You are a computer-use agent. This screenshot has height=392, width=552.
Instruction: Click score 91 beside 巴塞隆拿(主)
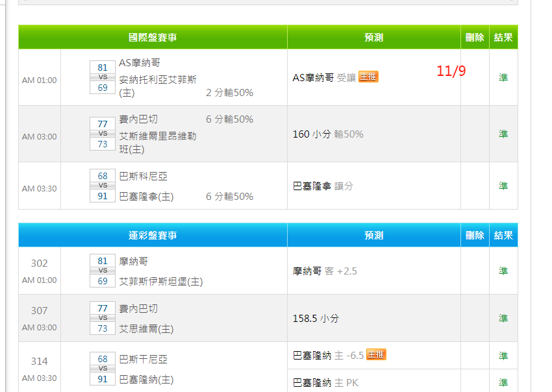(x=103, y=196)
